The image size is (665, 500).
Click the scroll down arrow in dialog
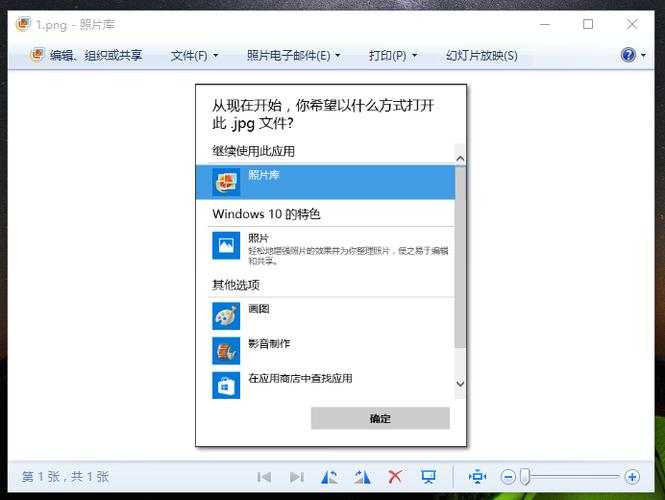point(460,384)
